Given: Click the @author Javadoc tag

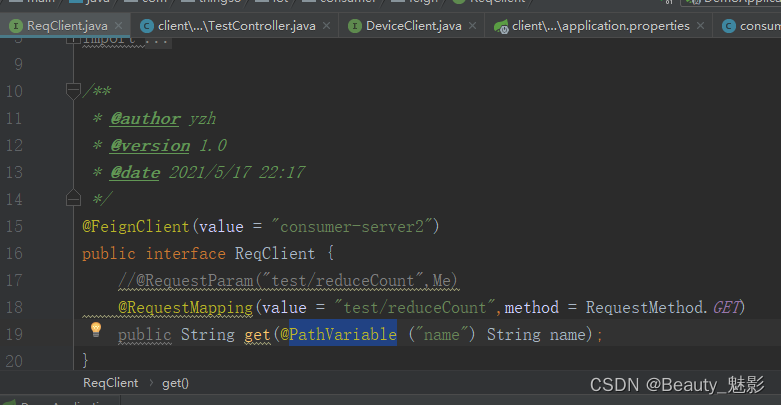Looking at the screenshot, I should tap(145, 119).
